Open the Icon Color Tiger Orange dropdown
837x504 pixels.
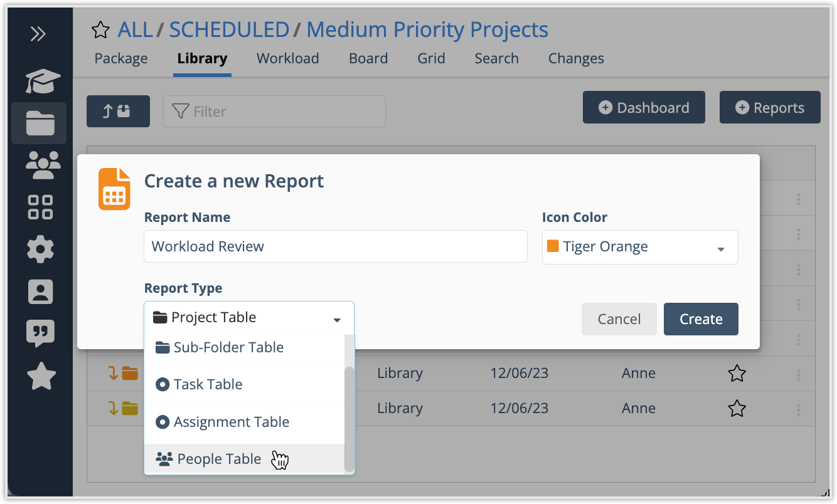click(x=640, y=247)
